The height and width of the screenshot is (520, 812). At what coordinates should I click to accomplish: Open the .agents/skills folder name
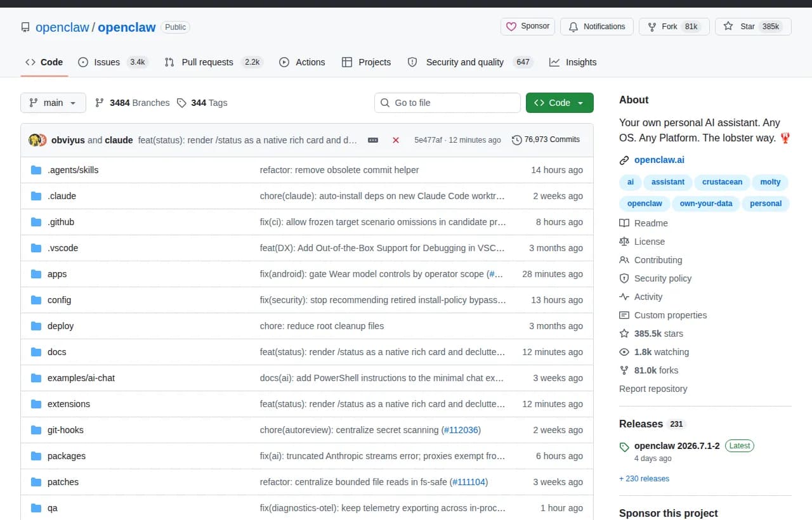click(x=73, y=170)
